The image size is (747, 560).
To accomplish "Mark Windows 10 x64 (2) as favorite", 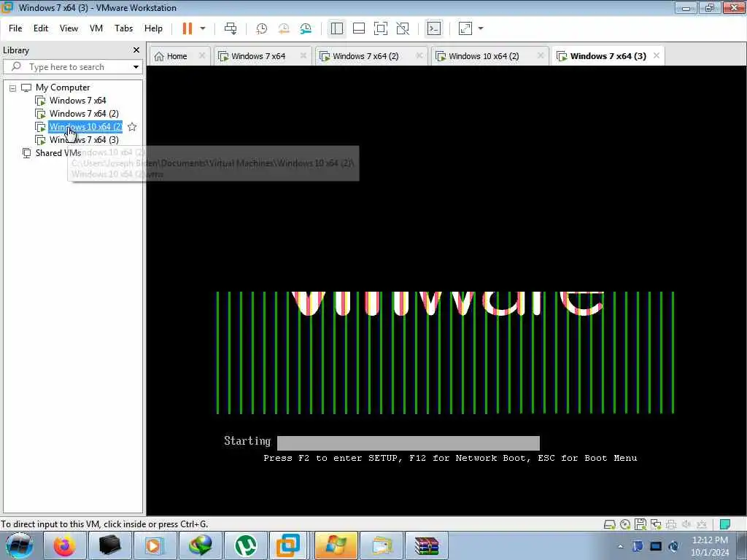I will point(132,127).
